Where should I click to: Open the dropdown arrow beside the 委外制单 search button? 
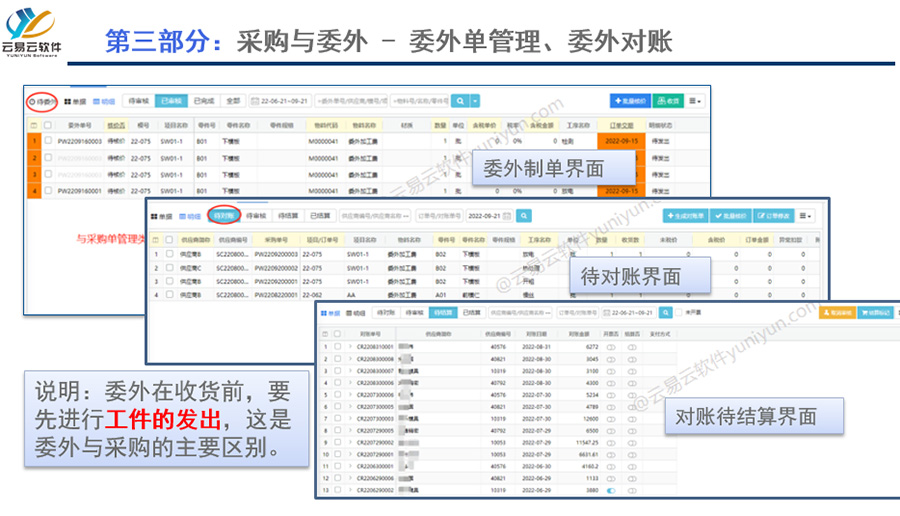(x=475, y=101)
